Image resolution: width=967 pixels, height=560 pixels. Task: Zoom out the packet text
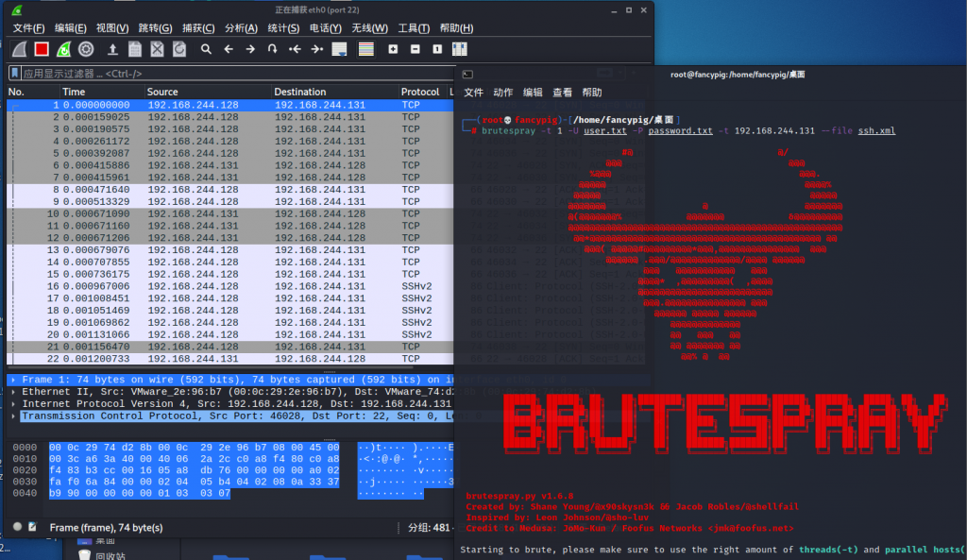click(x=416, y=49)
